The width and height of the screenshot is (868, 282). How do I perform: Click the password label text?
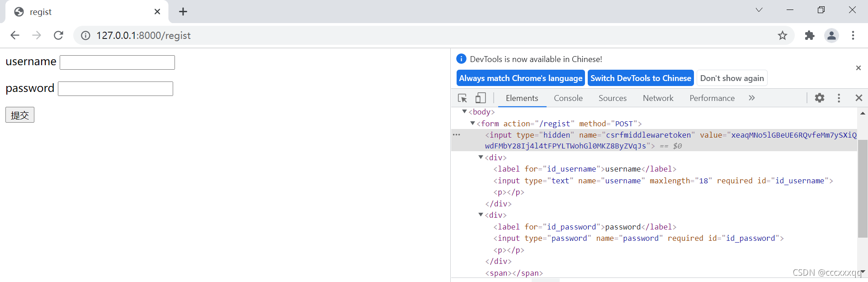click(x=30, y=88)
